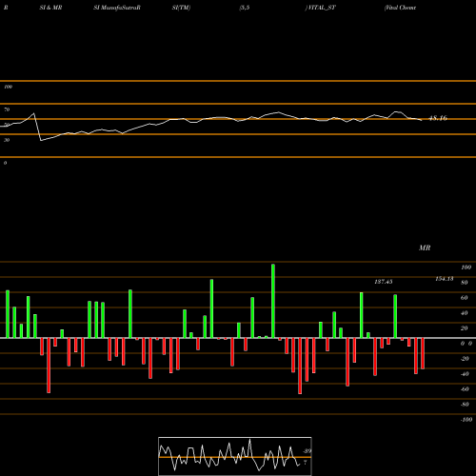Click the 60 label on MR right axis

[x=465, y=298]
